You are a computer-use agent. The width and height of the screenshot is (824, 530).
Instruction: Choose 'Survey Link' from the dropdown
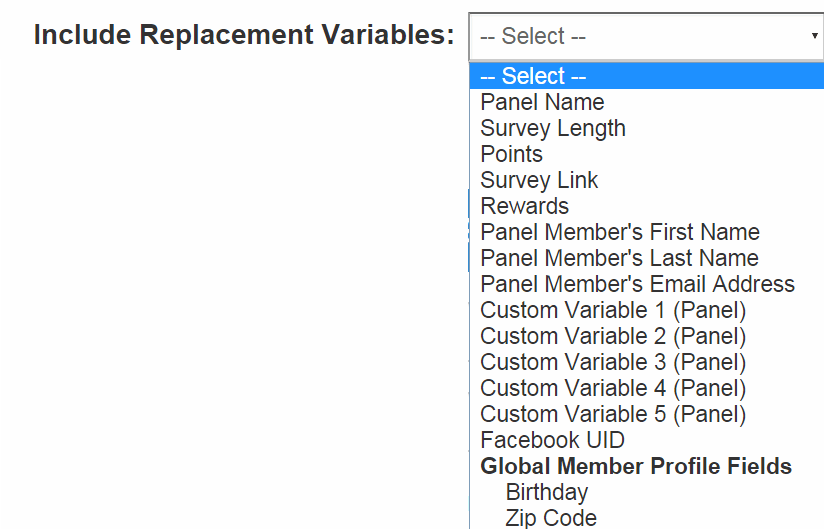[x=539, y=180]
